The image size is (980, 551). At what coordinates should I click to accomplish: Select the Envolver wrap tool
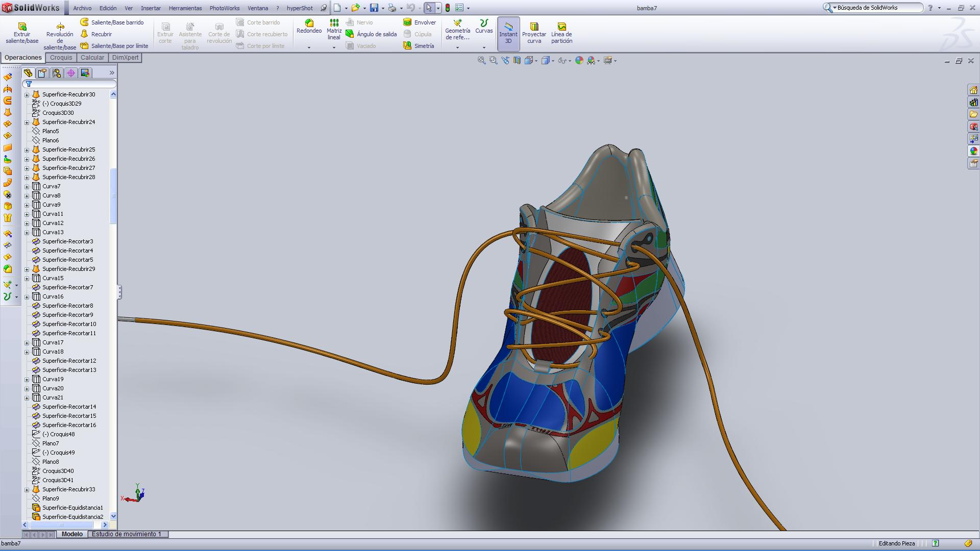tap(420, 22)
